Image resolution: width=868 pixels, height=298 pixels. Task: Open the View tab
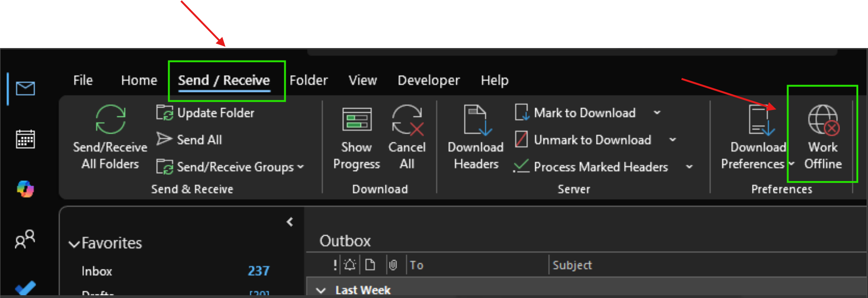363,80
